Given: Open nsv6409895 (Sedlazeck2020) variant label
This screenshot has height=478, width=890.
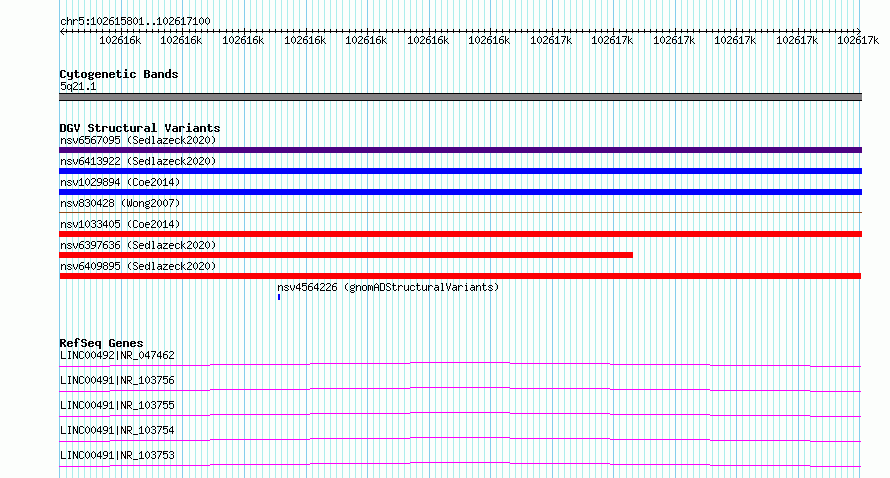Looking at the screenshot, I should [x=138, y=266].
